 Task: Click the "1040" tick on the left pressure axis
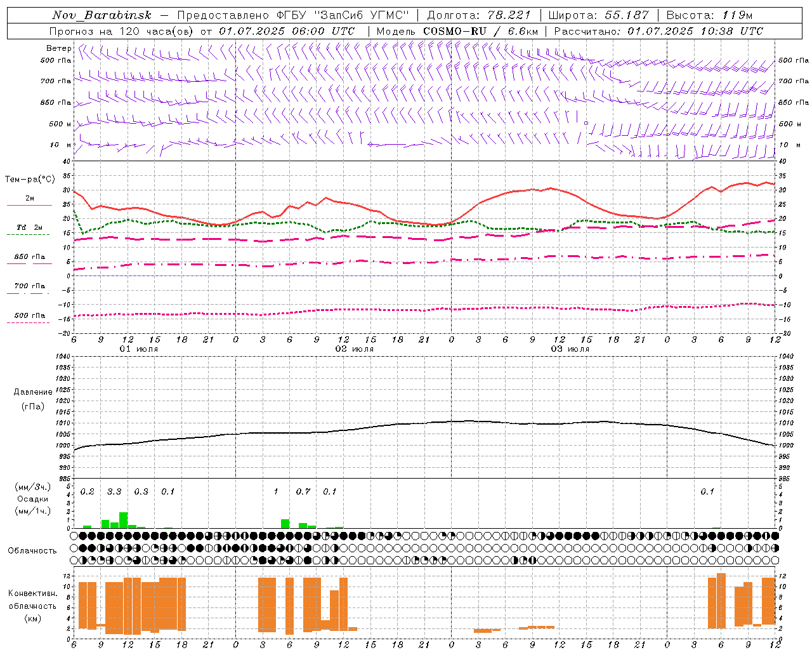click(x=62, y=356)
